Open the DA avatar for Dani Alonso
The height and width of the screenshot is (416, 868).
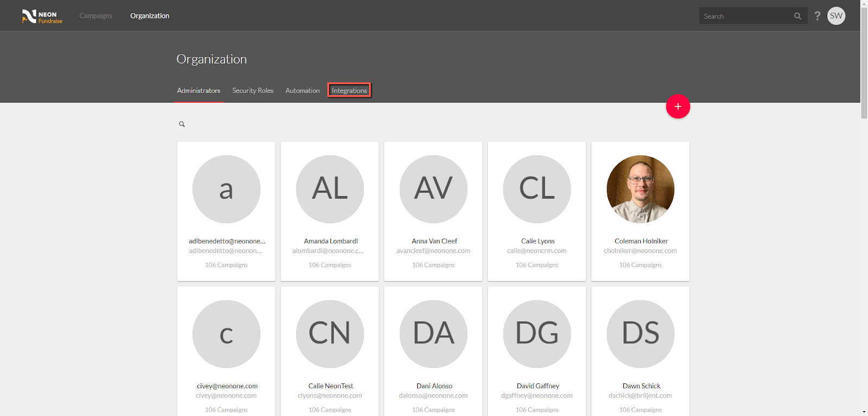coord(433,334)
